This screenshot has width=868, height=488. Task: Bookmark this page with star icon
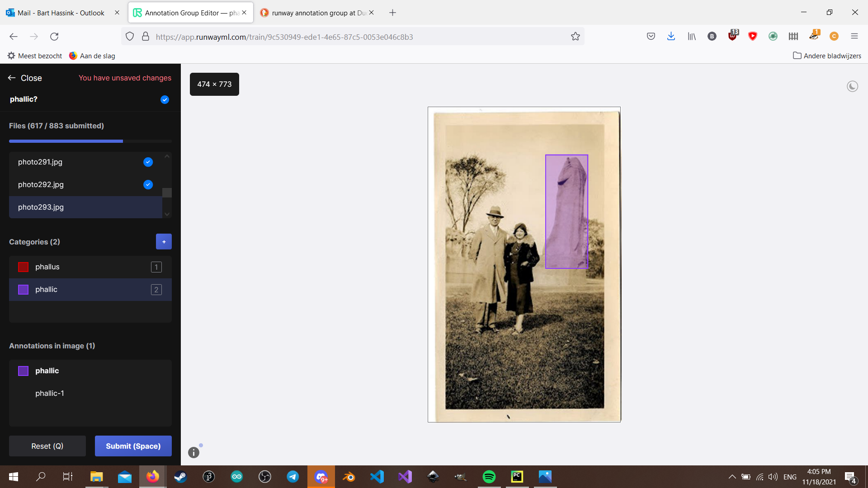point(575,37)
